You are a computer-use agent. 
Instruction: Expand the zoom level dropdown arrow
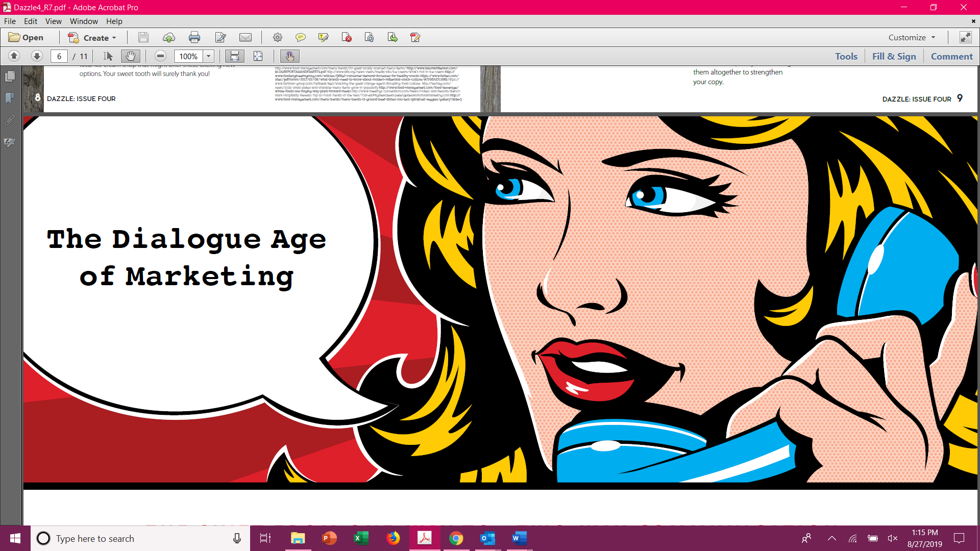[x=209, y=56]
